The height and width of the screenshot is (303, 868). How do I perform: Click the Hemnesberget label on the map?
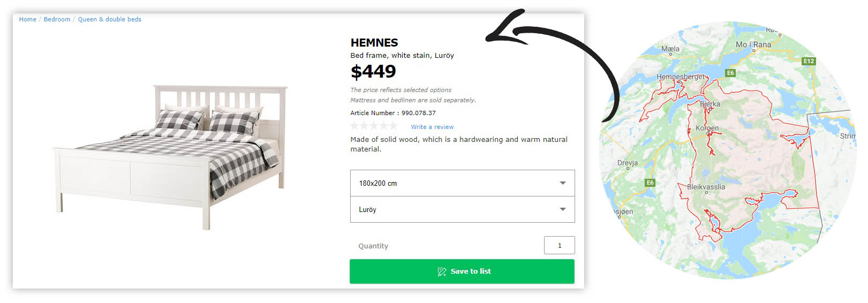[x=681, y=77]
